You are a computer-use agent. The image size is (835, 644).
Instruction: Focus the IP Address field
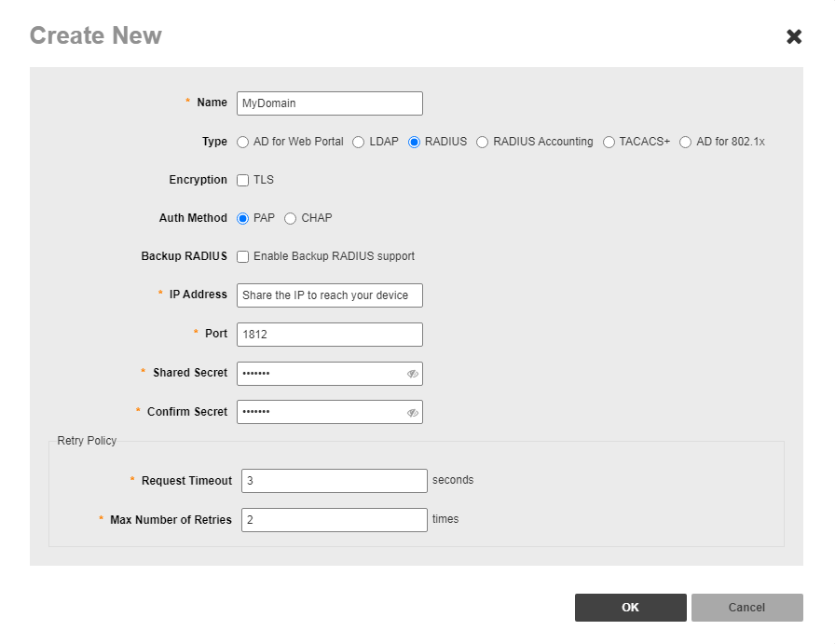[329, 295]
